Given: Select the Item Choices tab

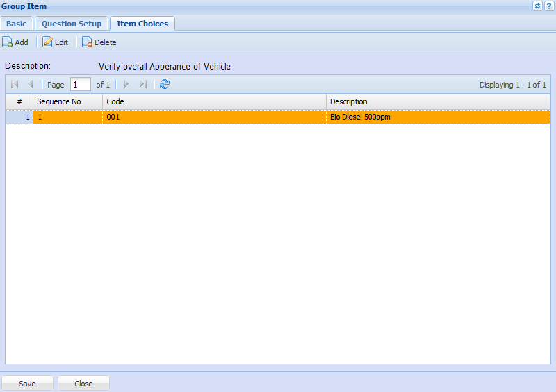Looking at the screenshot, I should (142, 24).
